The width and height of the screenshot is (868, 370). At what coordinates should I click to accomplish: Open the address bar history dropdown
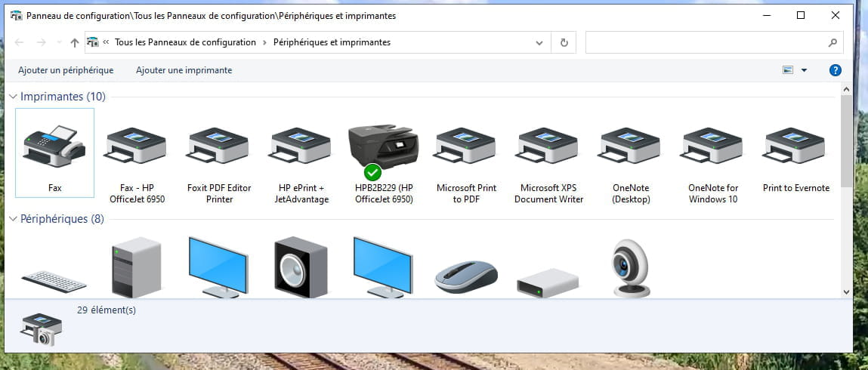coord(539,42)
